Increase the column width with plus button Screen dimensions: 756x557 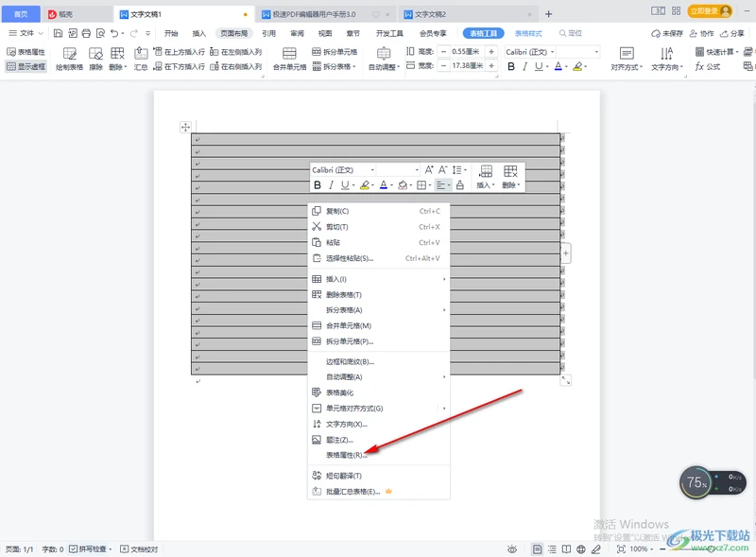coord(491,65)
